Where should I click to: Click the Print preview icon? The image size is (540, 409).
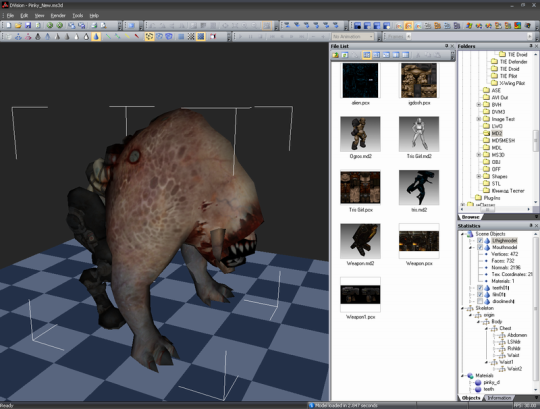103,25
